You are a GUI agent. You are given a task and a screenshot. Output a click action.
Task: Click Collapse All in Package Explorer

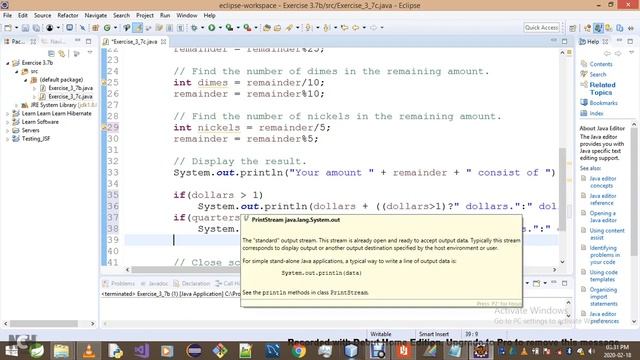51,53
